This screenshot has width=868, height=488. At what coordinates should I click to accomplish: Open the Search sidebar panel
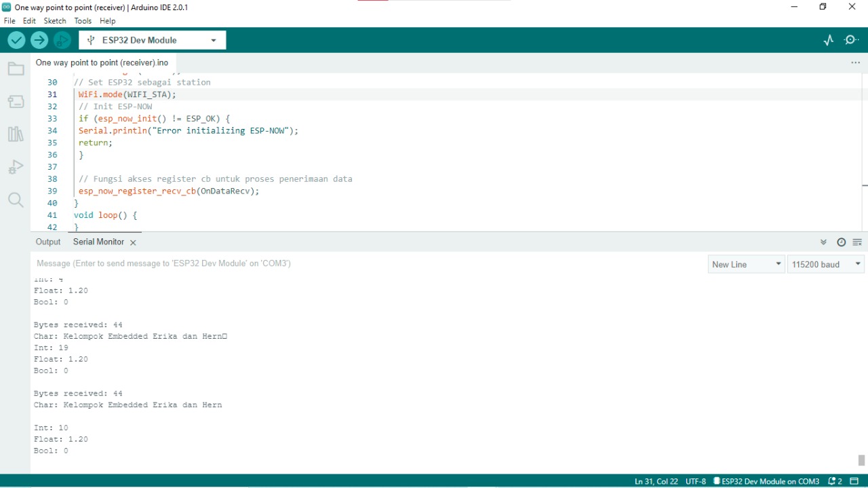point(16,200)
